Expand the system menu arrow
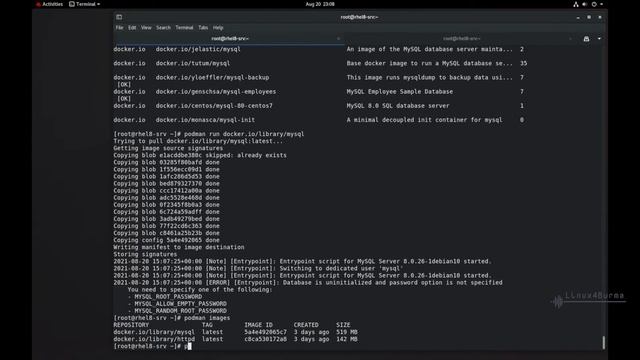Image resolution: width=640 pixels, height=360 pixels. pyautogui.click(x=601, y=4)
